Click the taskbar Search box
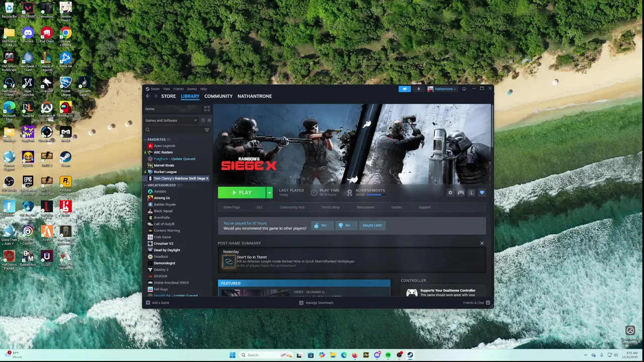This screenshot has width=644, height=362. tap(266, 355)
